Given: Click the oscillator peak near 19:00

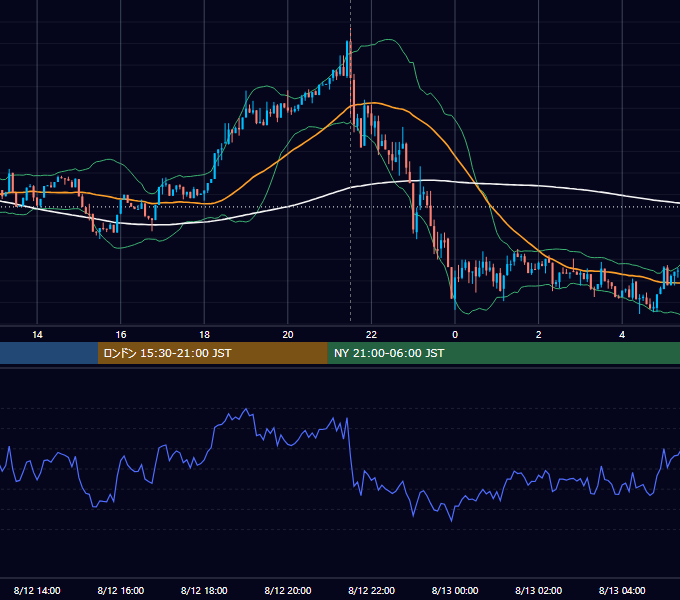Looking at the screenshot, I should pos(246,409).
